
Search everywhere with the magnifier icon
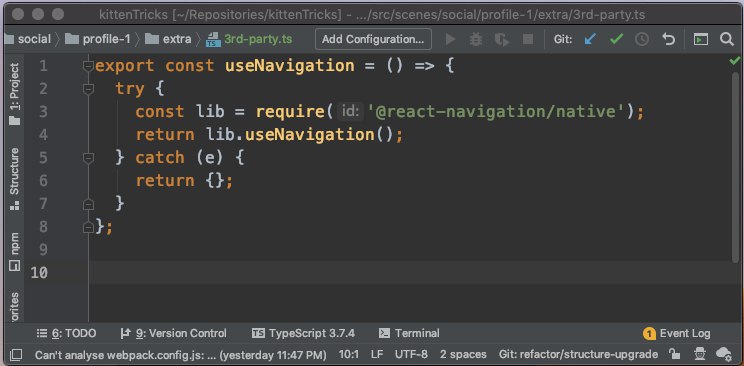[x=726, y=39]
